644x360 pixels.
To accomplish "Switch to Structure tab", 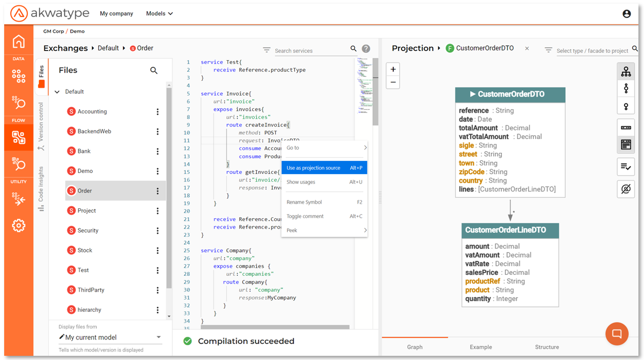I will pyautogui.click(x=547, y=347).
